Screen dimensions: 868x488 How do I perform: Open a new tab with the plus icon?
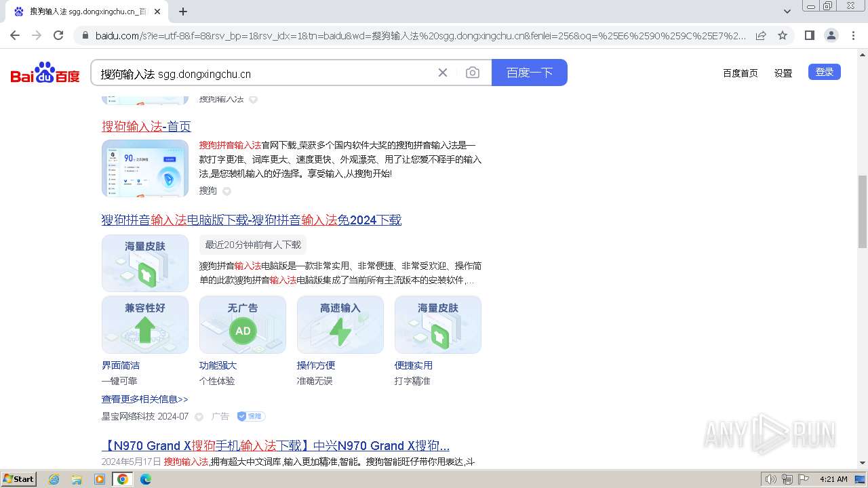(x=183, y=12)
